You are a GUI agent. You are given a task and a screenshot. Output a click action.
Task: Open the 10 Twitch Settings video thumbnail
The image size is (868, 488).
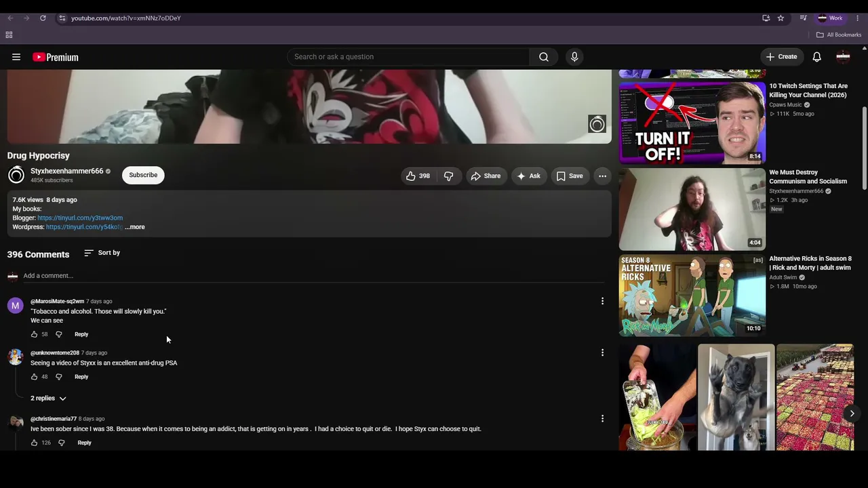tap(692, 123)
